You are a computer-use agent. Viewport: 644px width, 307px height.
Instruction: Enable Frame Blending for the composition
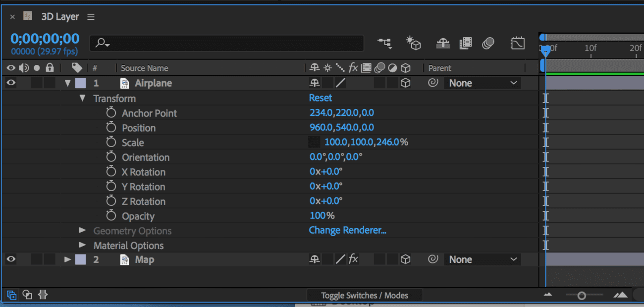tap(466, 44)
